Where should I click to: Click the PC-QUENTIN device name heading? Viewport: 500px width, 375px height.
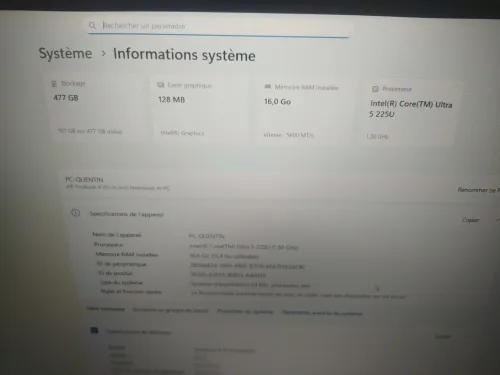[84, 180]
